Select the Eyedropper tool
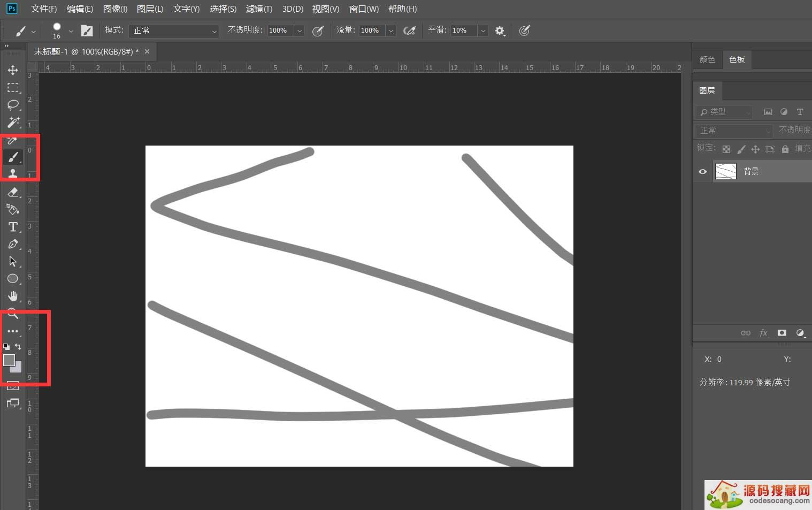The height and width of the screenshot is (510, 812). (x=13, y=140)
